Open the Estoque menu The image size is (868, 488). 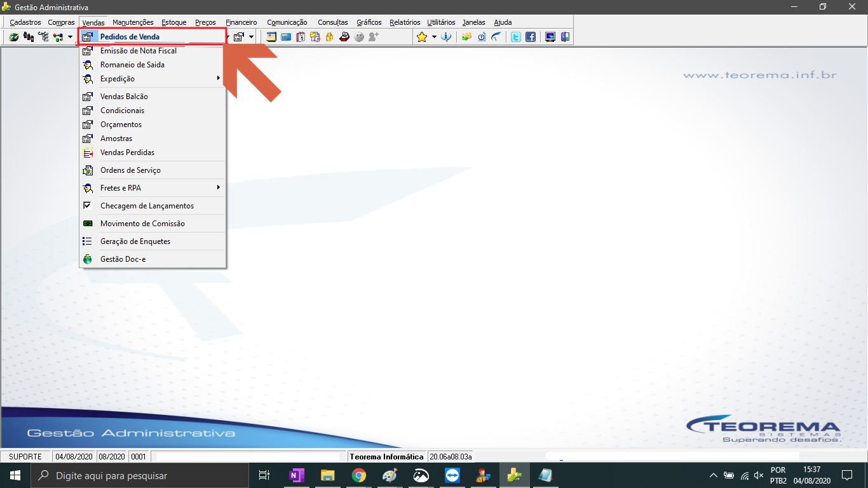(174, 22)
